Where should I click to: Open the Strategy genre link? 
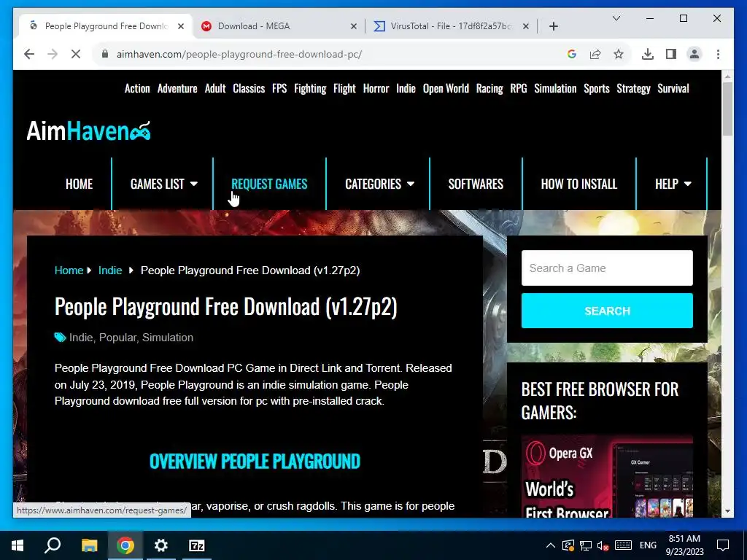633,88
